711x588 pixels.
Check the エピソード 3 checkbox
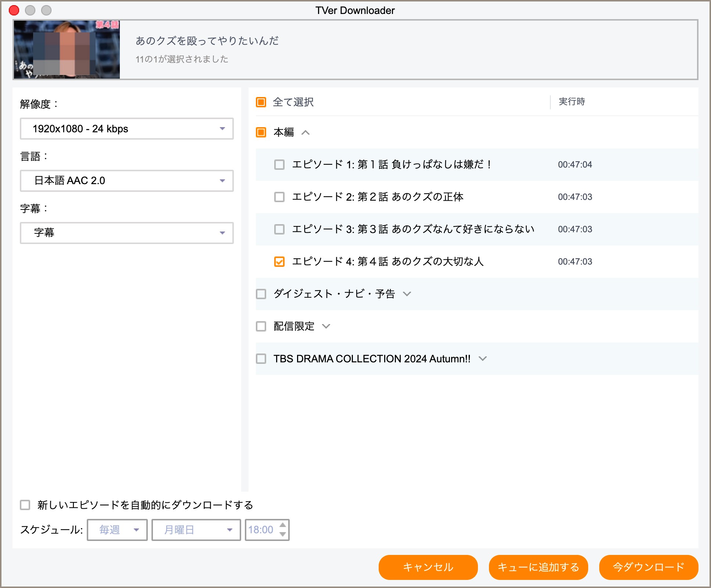(x=279, y=229)
